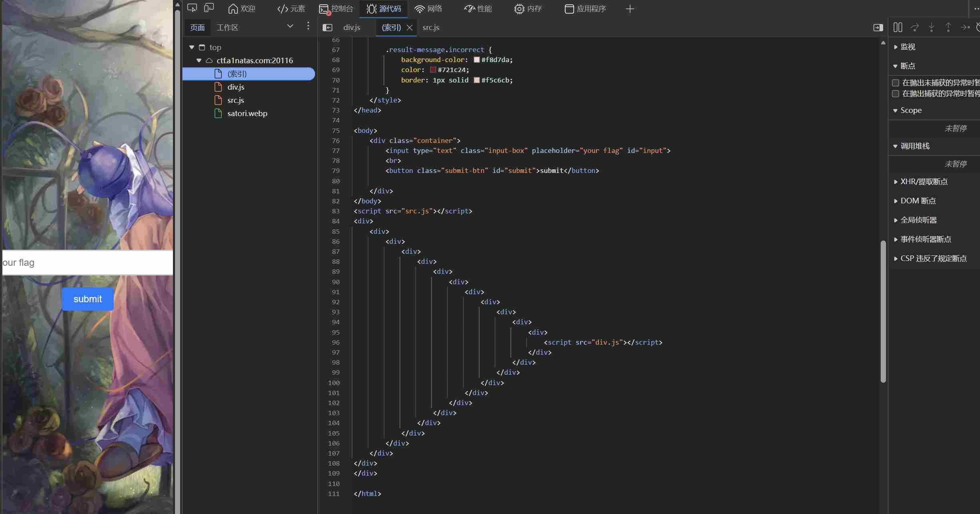Click the #721c24 color swatch
Image resolution: width=980 pixels, height=514 pixels.
433,70
